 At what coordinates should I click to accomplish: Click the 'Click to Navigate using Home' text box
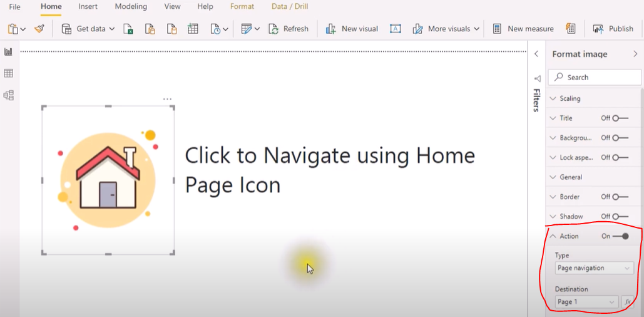click(x=330, y=170)
